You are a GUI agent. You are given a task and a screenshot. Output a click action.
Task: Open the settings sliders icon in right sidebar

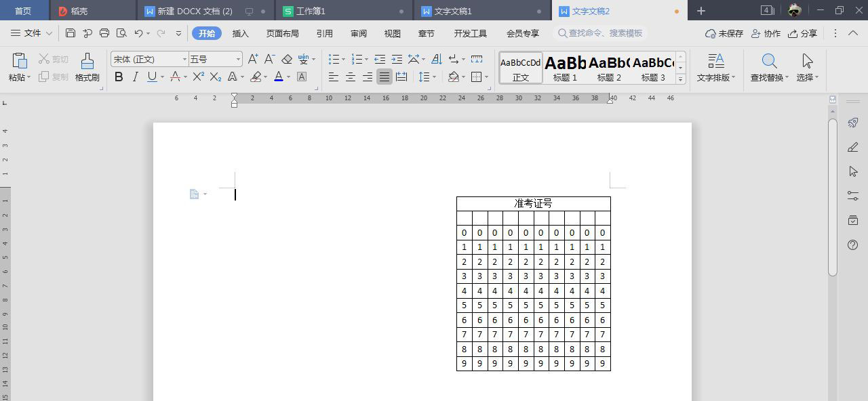point(853,196)
